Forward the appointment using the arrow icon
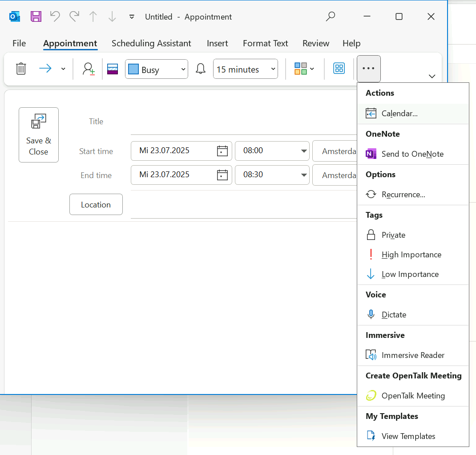476x455 pixels. (x=45, y=69)
